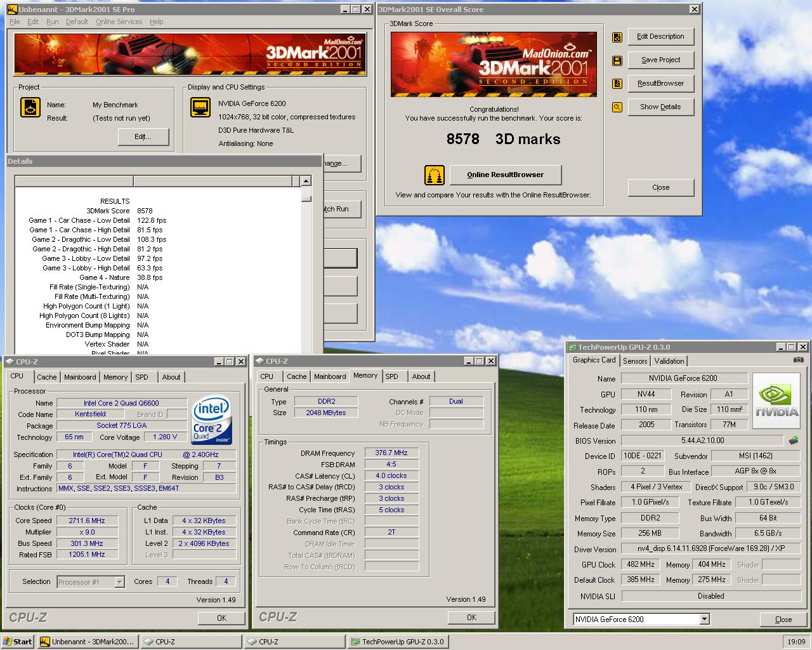The image size is (812, 650).
Task: Click the GPU Clock 482 MHz field
Action: [x=641, y=565]
